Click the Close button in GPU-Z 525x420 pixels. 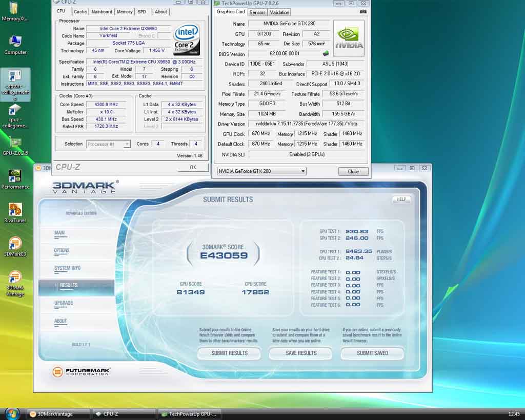point(353,171)
